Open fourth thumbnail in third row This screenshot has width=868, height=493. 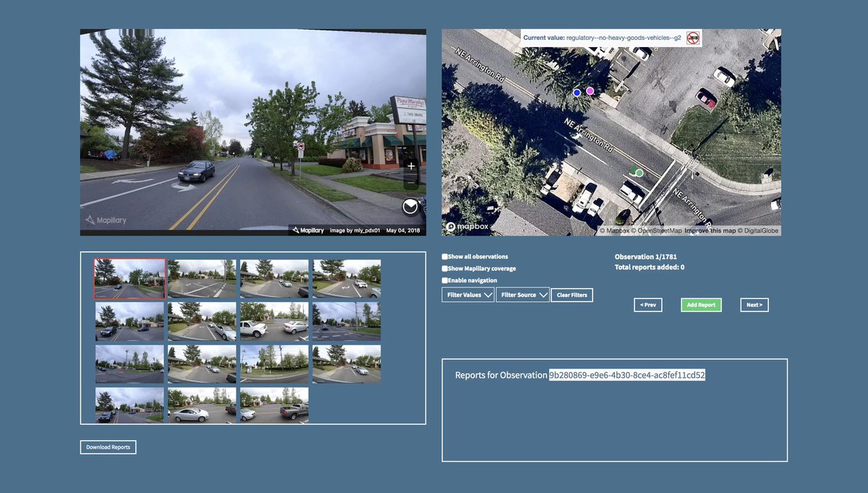coord(346,364)
